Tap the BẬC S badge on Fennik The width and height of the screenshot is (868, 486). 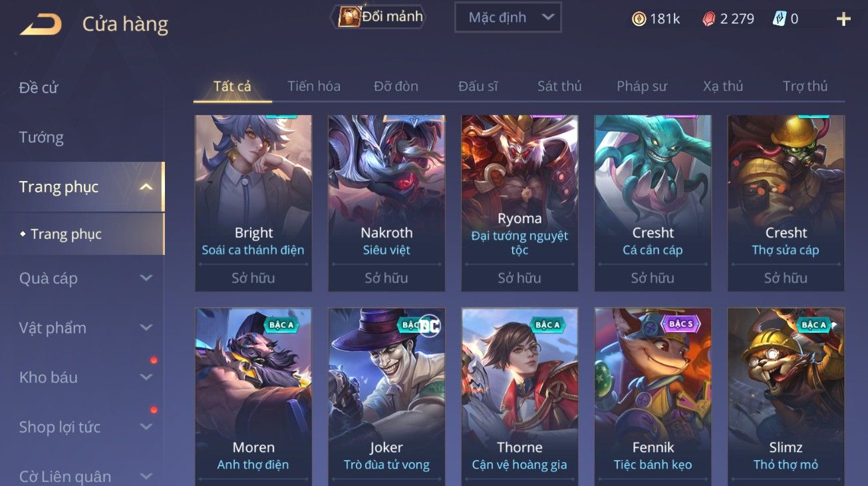[680, 324]
